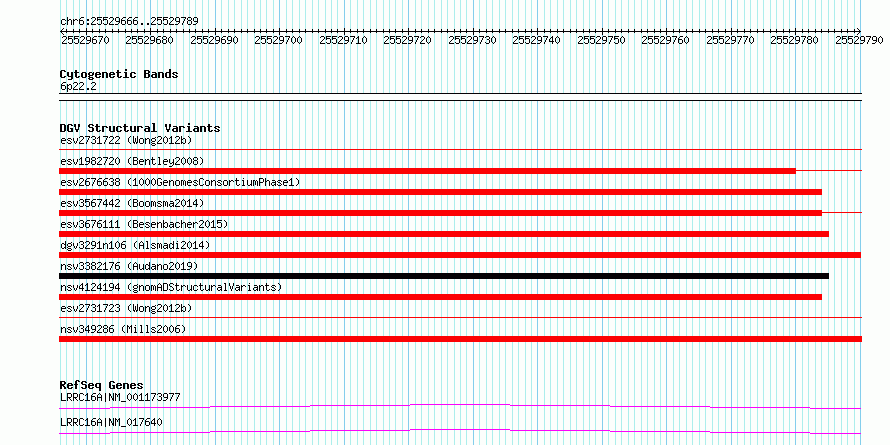
Task: Click ruler position 25529720
Action: click(407, 40)
